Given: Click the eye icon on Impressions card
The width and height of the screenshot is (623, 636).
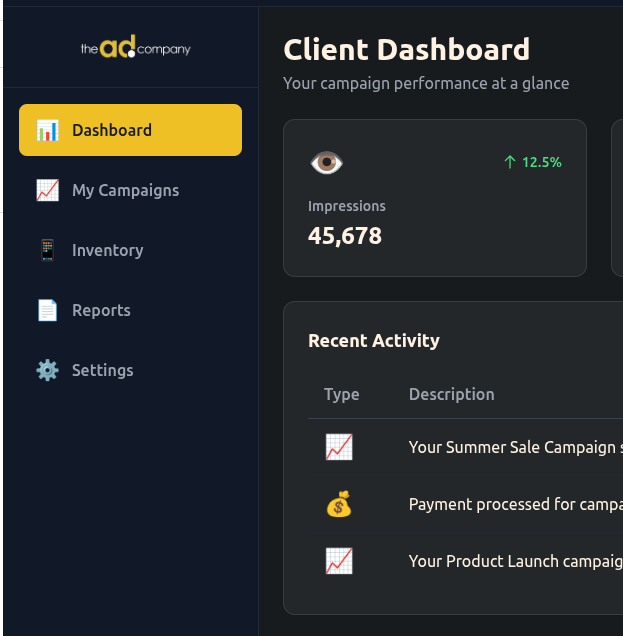Looking at the screenshot, I should (x=326, y=163).
